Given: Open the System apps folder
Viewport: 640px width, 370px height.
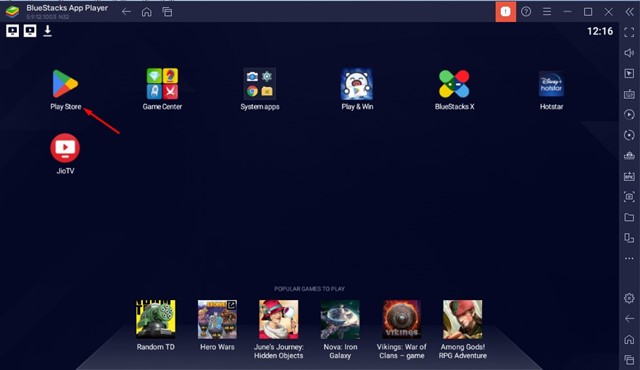Looking at the screenshot, I should tap(260, 84).
